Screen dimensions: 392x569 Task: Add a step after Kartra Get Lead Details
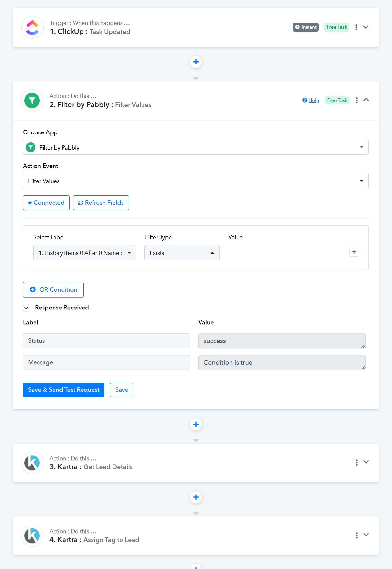pos(196,497)
